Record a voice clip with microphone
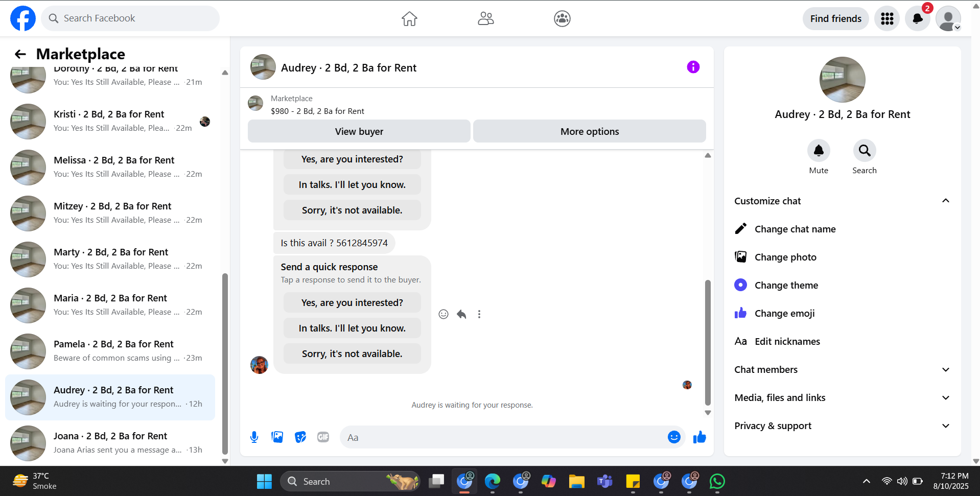 [254, 437]
